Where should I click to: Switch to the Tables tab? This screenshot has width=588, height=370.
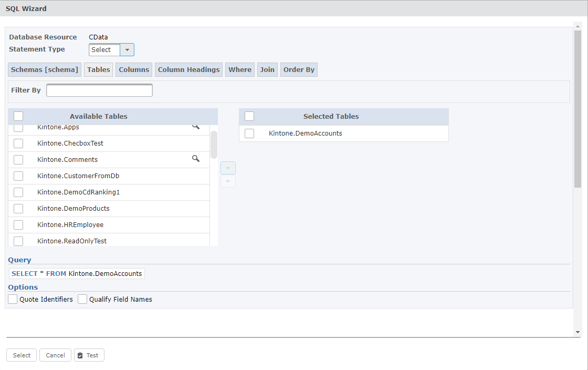99,70
